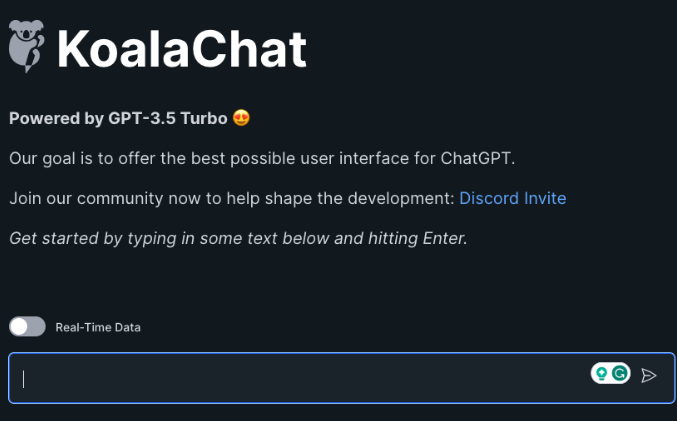Click the blinking text cursor in the input
Image resolution: width=677 pixels, height=421 pixels.
pyautogui.click(x=24, y=378)
